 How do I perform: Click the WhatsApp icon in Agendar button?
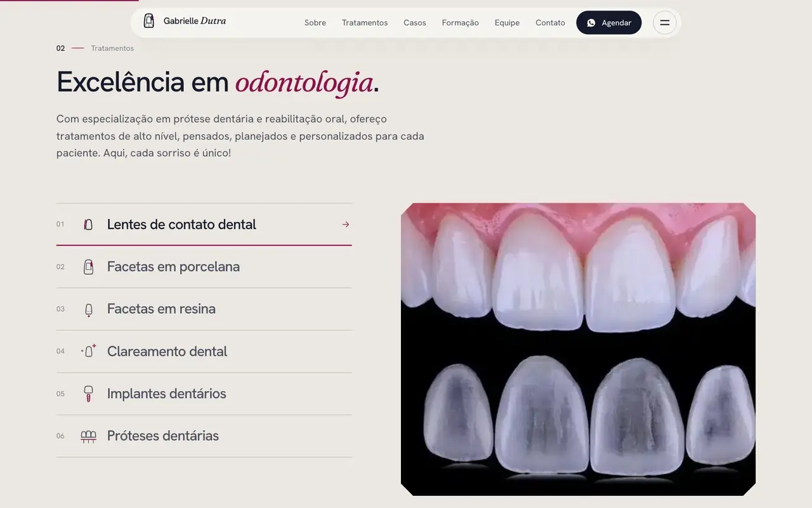(x=591, y=23)
